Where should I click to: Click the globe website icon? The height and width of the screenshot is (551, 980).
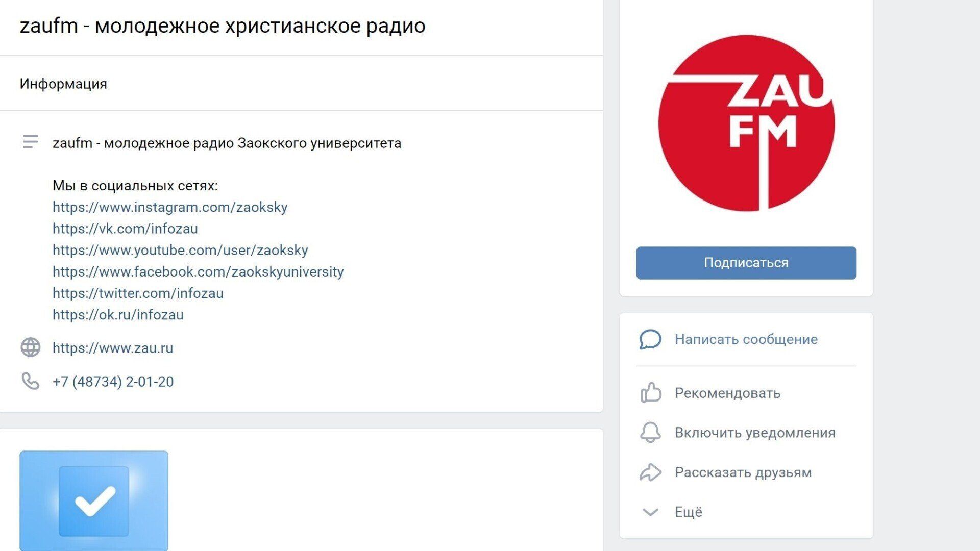tap(31, 347)
